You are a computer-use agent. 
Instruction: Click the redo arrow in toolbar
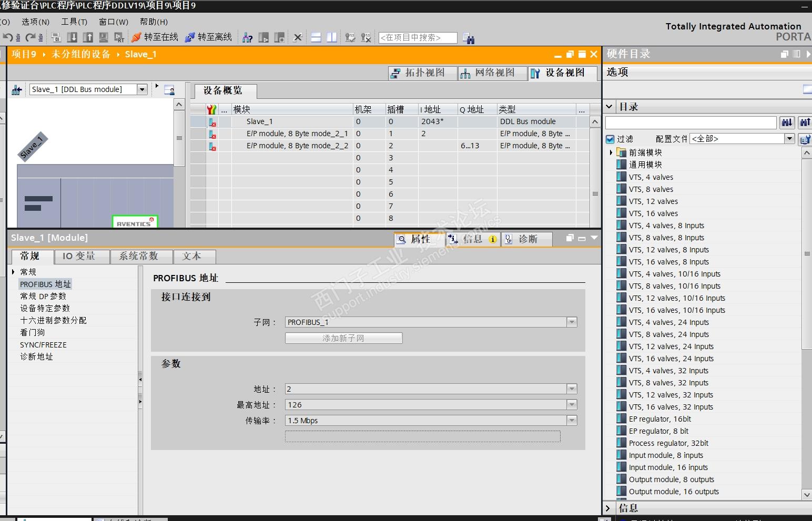coord(31,37)
